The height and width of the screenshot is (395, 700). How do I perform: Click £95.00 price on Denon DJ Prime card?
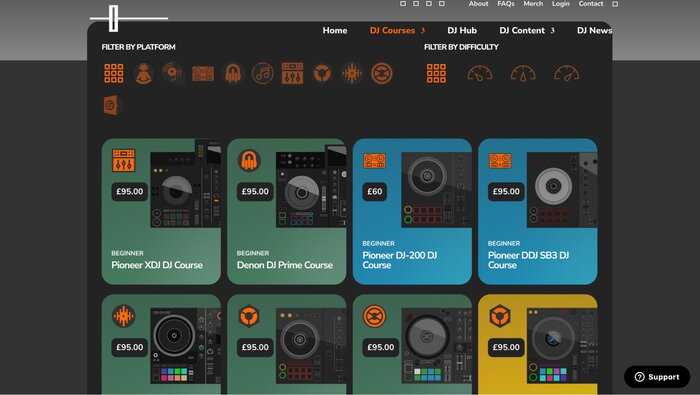pos(255,192)
